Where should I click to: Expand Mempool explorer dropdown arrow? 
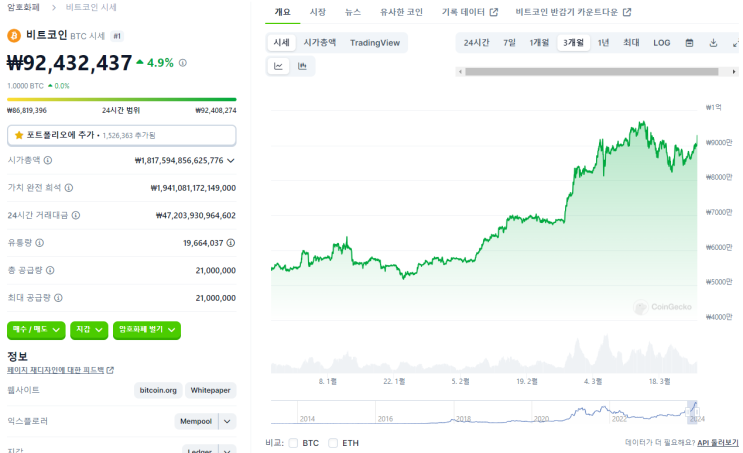[227, 421]
